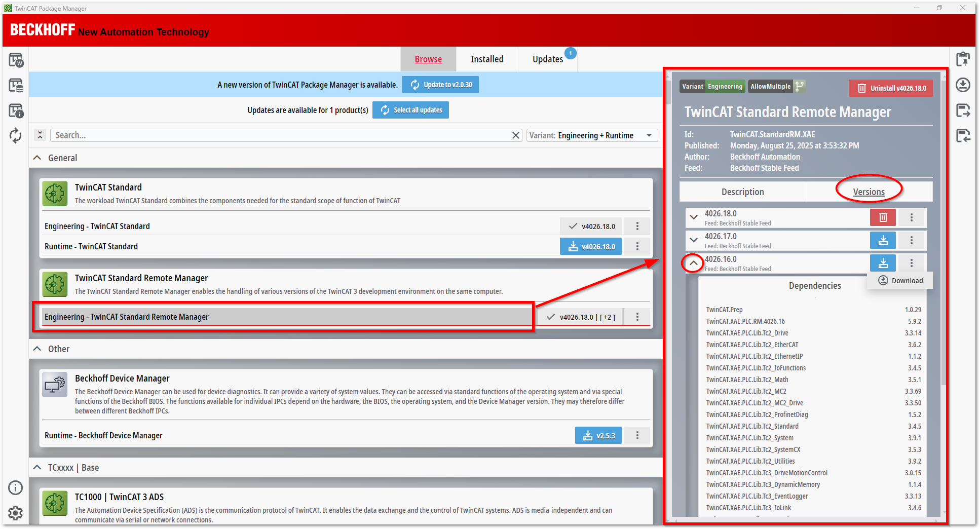980x529 pixels.
Task: Switch to the Installed tab
Action: tap(486, 59)
